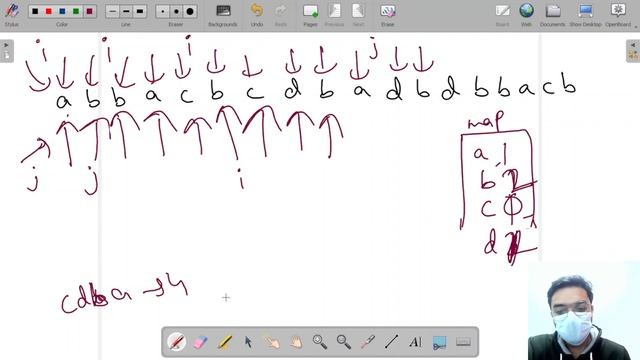Activate the eraser tool in the bottom palette

tap(200, 342)
